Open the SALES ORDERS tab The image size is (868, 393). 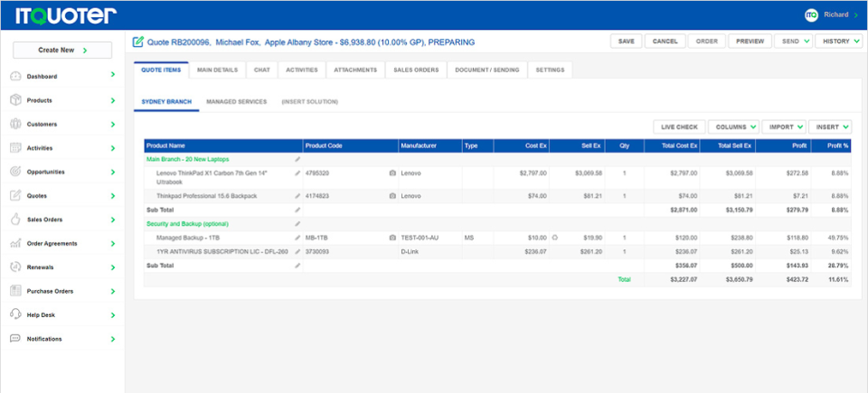(416, 70)
